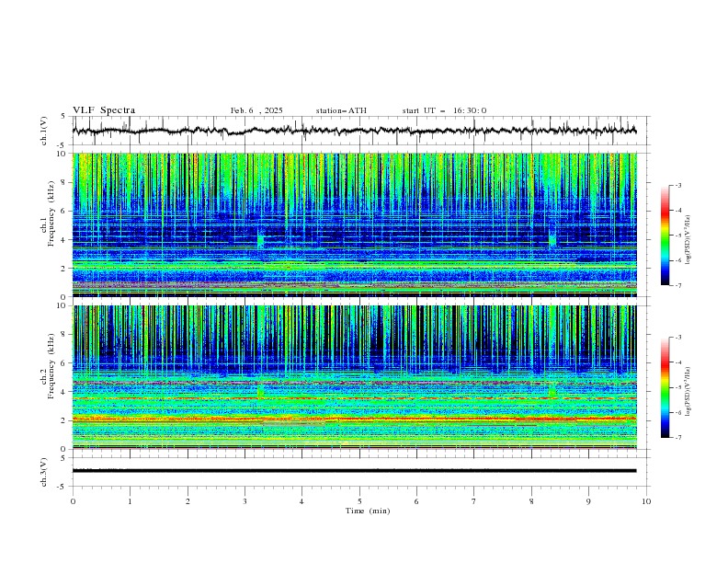Viewport: 728px width, 563px height.
Task: Click time axis tick label 1
Action: coord(130,501)
